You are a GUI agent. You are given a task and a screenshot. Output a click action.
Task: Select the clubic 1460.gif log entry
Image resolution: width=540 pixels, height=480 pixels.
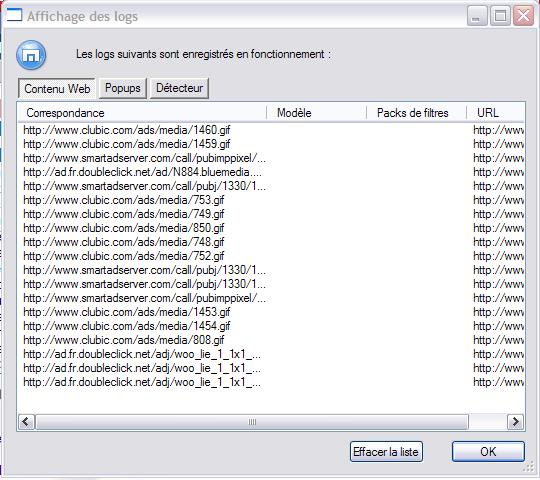[x=127, y=130]
